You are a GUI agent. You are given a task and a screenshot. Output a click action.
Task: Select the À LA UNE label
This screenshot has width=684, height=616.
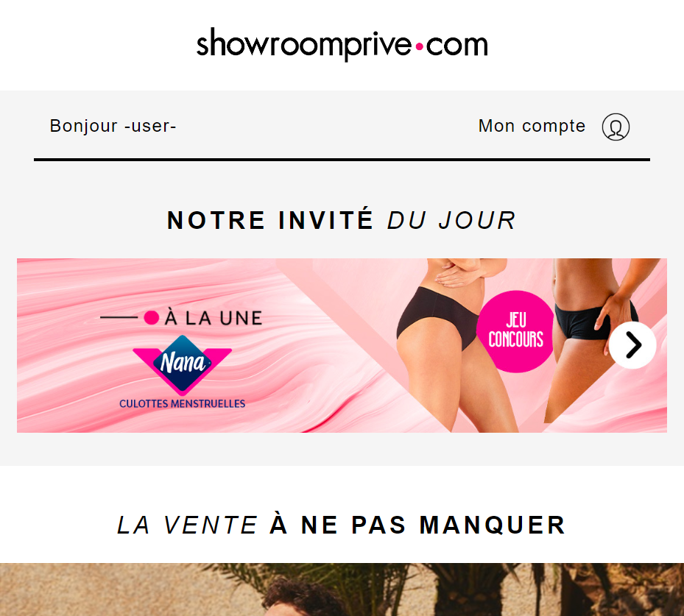pyautogui.click(x=214, y=318)
